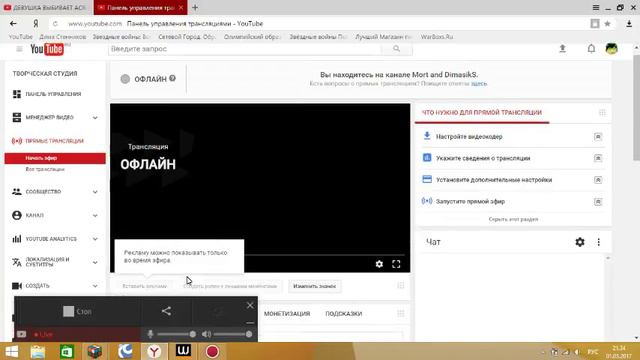Click the download icon beside Настройте видеокодер
Screen dimensions: 640x360
(427, 136)
